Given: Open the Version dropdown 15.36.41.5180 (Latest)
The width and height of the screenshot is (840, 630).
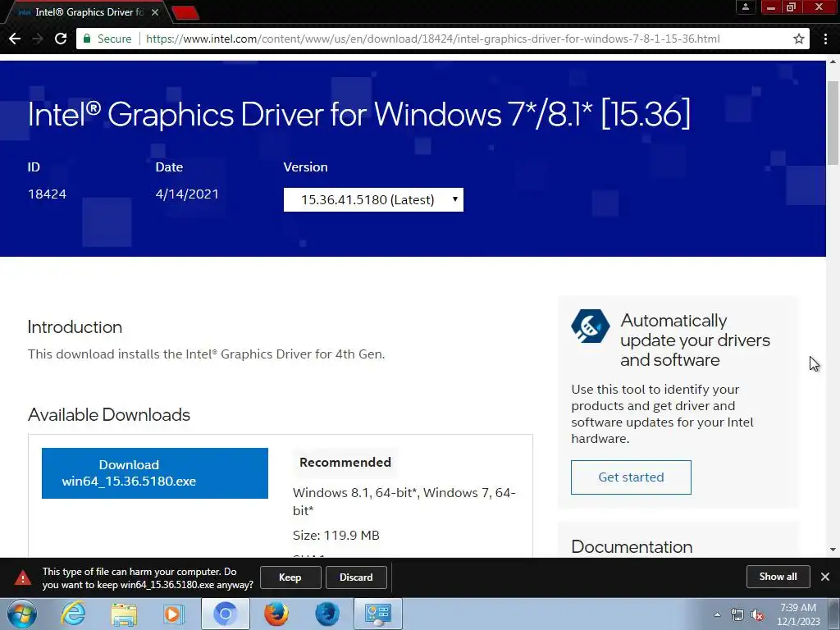Looking at the screenshot, I should (x=373, y=200).
